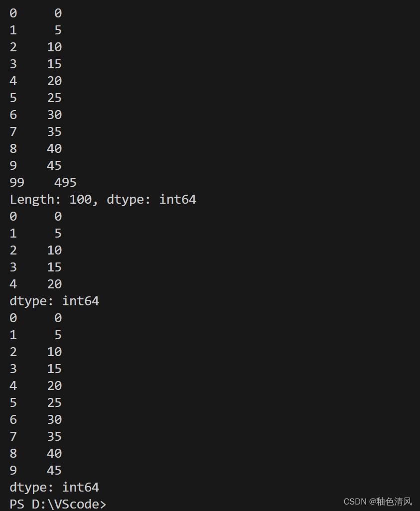The height and width of the screenshot is (511, 420).
Task: Click value 40 in the bottom series output
Action: [54, 453]
